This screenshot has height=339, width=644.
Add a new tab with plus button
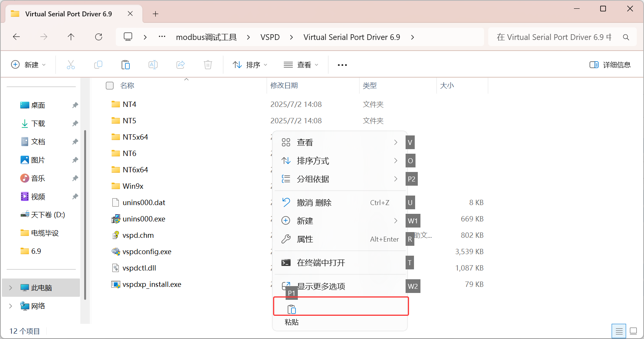(155, 14)
